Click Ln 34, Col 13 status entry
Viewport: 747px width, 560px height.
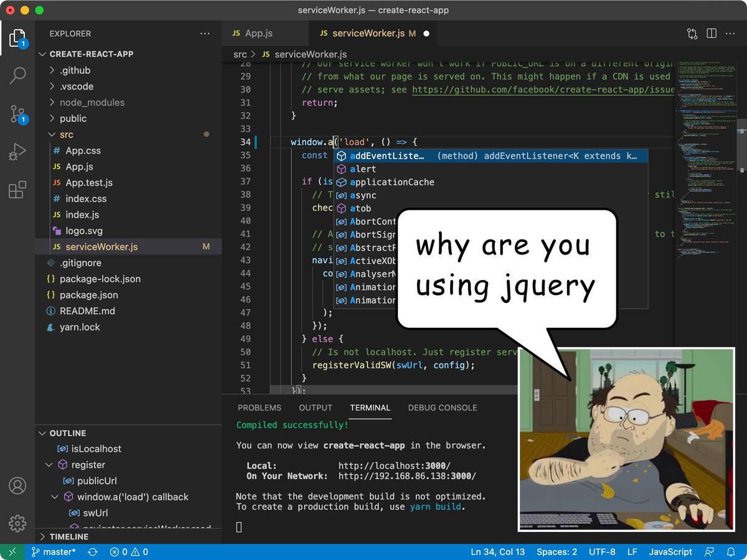(497, 552)
